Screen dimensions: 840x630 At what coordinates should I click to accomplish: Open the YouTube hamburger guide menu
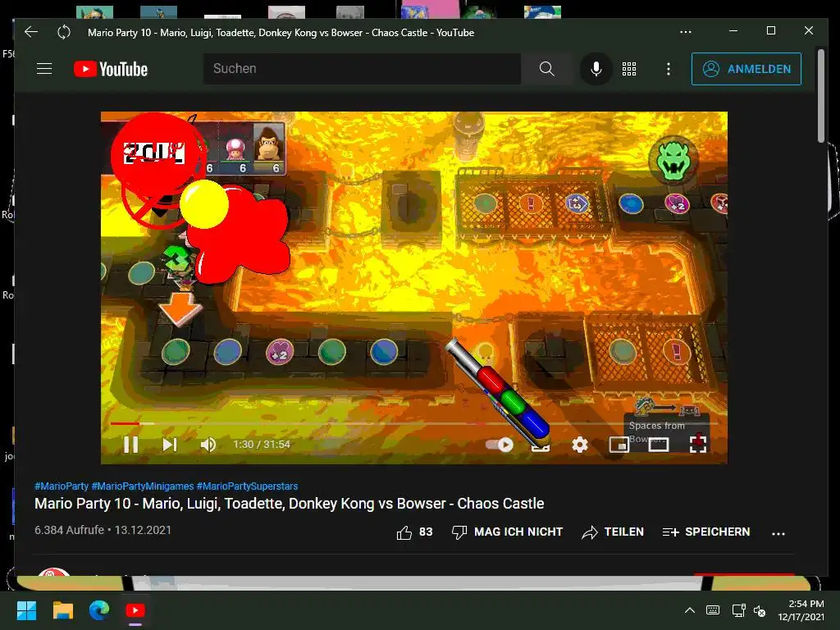pyautogui.click(x=44, y=69)
